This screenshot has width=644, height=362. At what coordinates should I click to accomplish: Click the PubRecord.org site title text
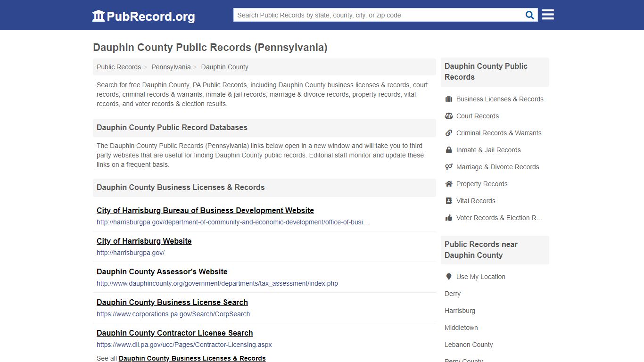coord(151,16)
